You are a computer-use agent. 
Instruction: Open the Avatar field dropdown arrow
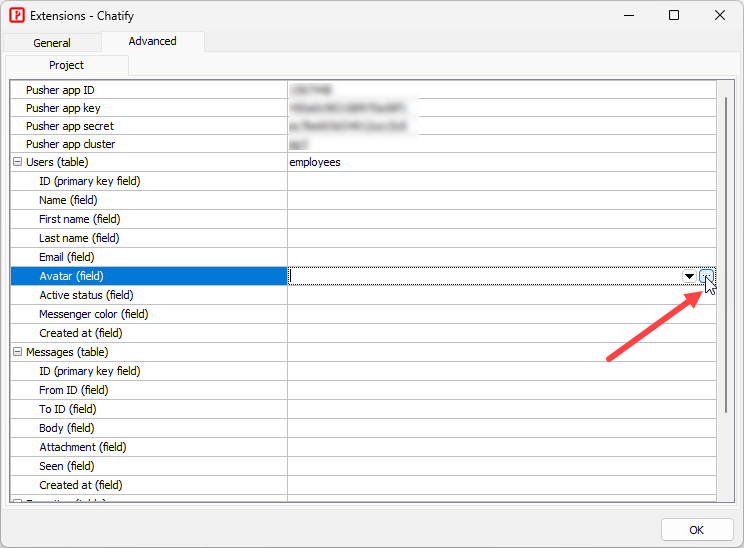(x=689, y=276)
